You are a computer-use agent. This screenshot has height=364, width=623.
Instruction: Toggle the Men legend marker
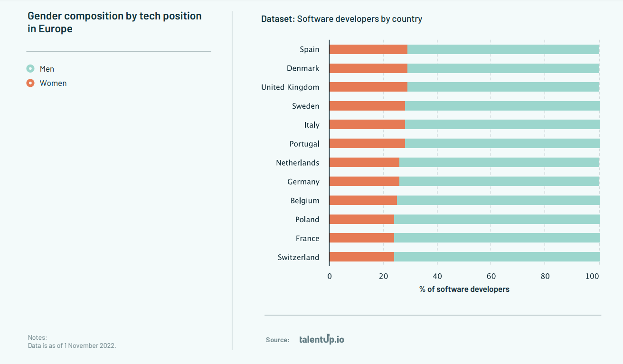tap(30, 69)
